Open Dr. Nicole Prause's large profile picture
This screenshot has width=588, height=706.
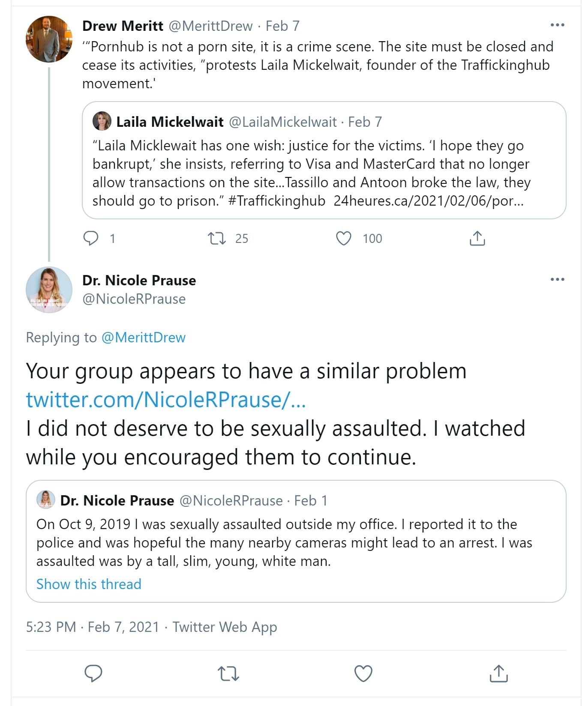[49, 290]
